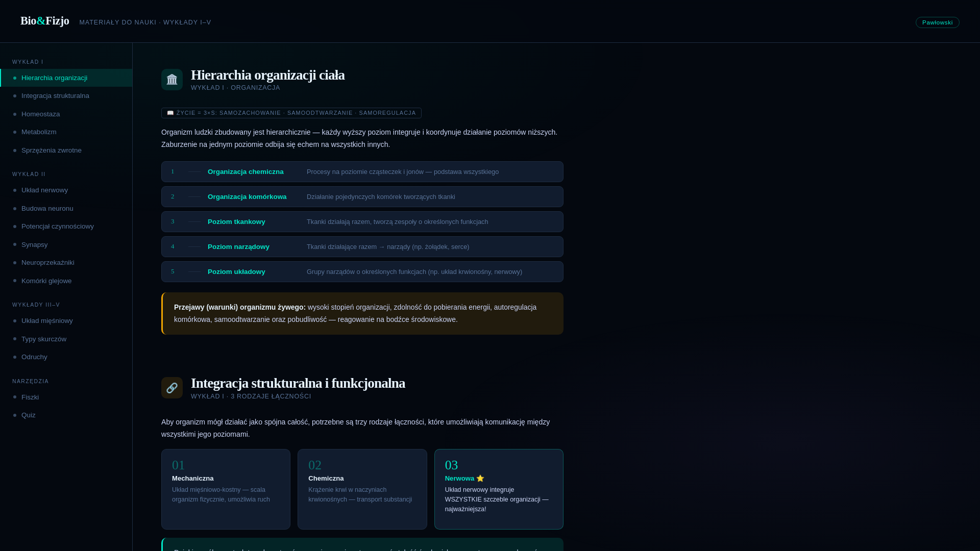Click the Przejawy organizmu żywego callout
The height and width of the screenshot is (551, 980).
click(x=362, y=314)
